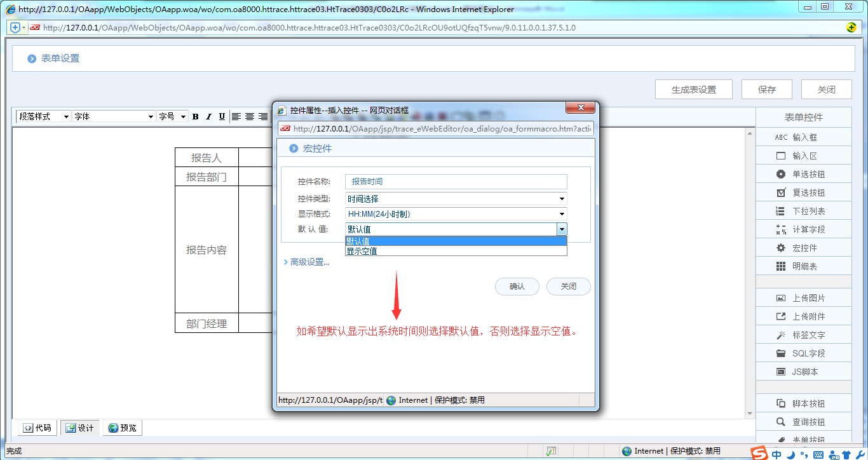868x460 pixels.
Task: Choose the 明细表 detail table control
Action: (803, 266)
